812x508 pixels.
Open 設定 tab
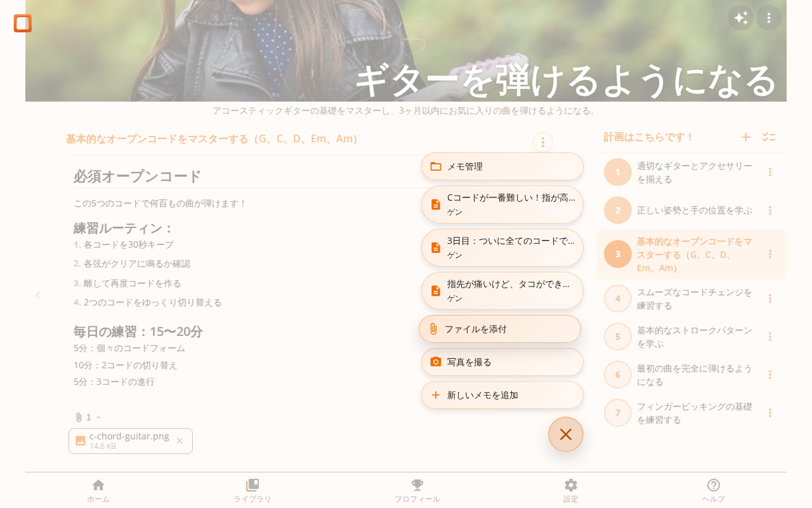coord(571,491)
